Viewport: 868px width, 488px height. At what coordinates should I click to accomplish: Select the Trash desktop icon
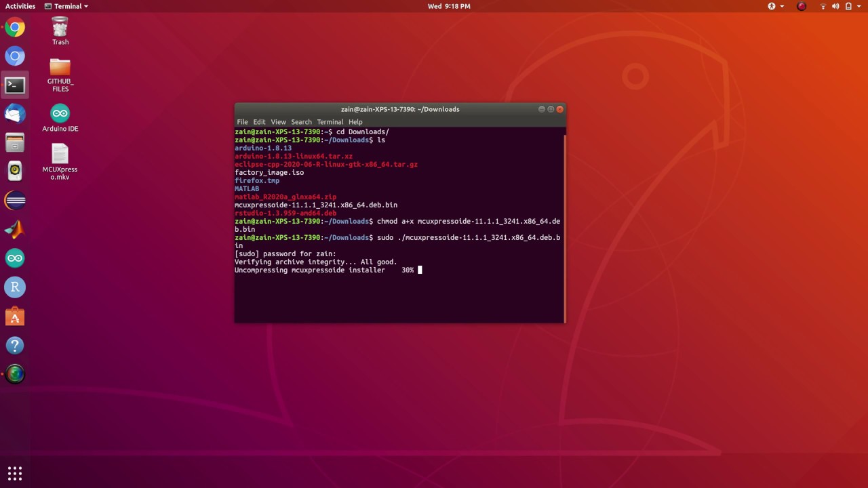(60, 31)
